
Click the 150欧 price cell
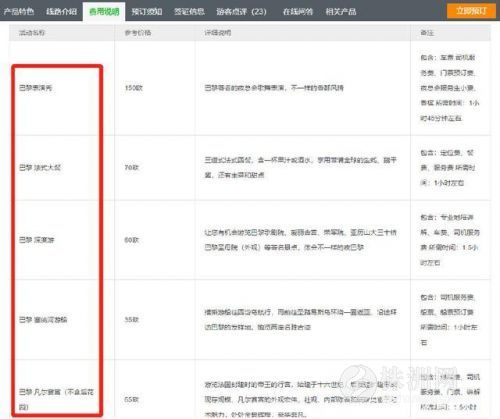(x=133, y=88)
